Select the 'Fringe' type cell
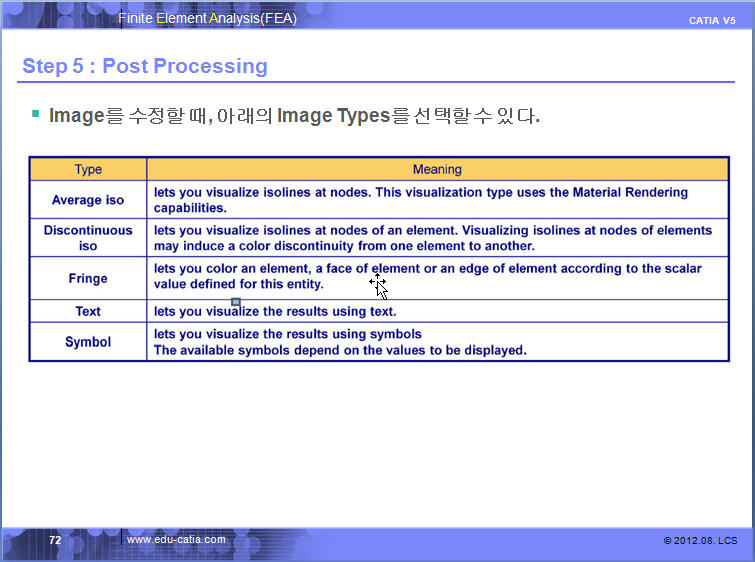755x562 pixels. (x=88, y=279)
